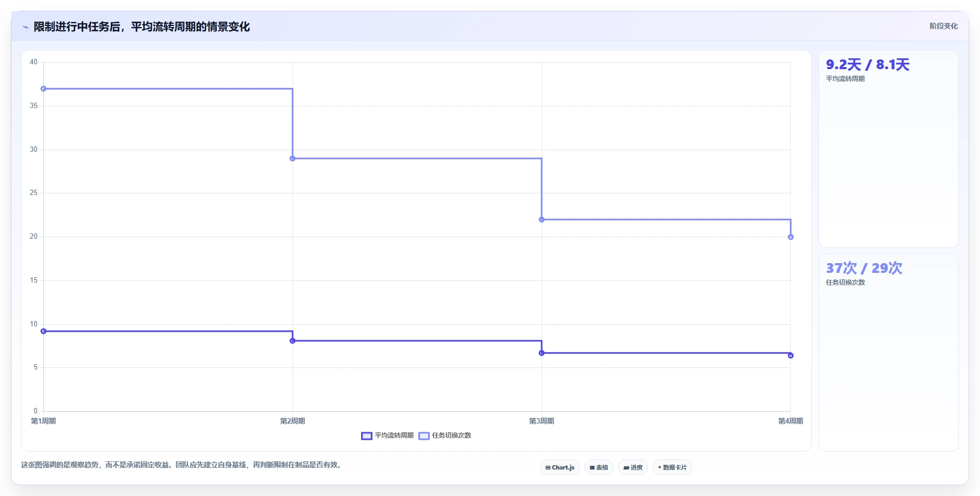Screen dimensions: 980x496
Task: Select 平均流转周期 data point at 第2周期
Action: (x=292, y=341)
